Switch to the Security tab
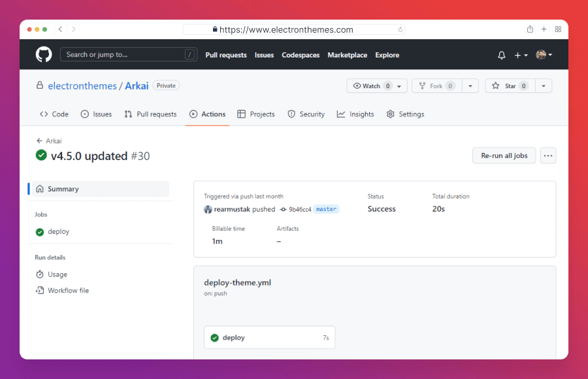 click(306, 114)
